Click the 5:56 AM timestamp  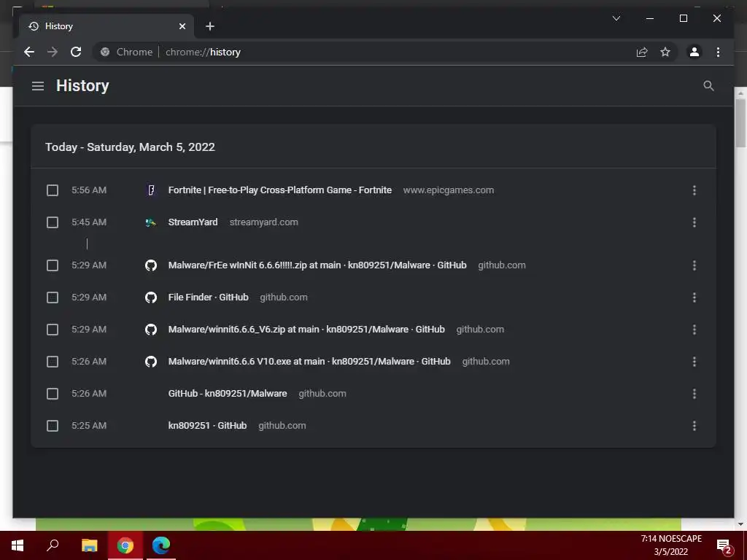pyautogui.click(x=89, y=190)
